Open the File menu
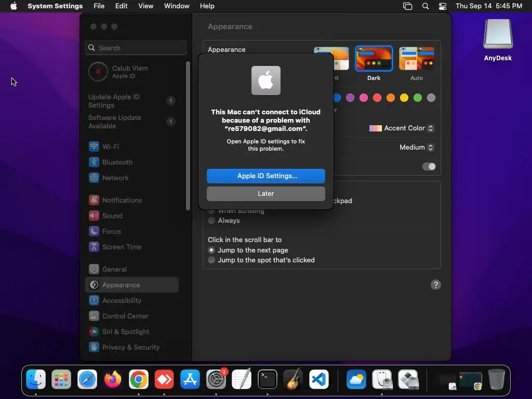Screen dimensions: 532x399 coord(99,6)
